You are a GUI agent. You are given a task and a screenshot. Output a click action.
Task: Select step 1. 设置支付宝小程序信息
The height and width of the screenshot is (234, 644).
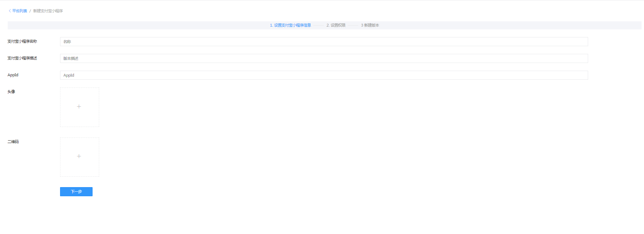pos(290,25)
